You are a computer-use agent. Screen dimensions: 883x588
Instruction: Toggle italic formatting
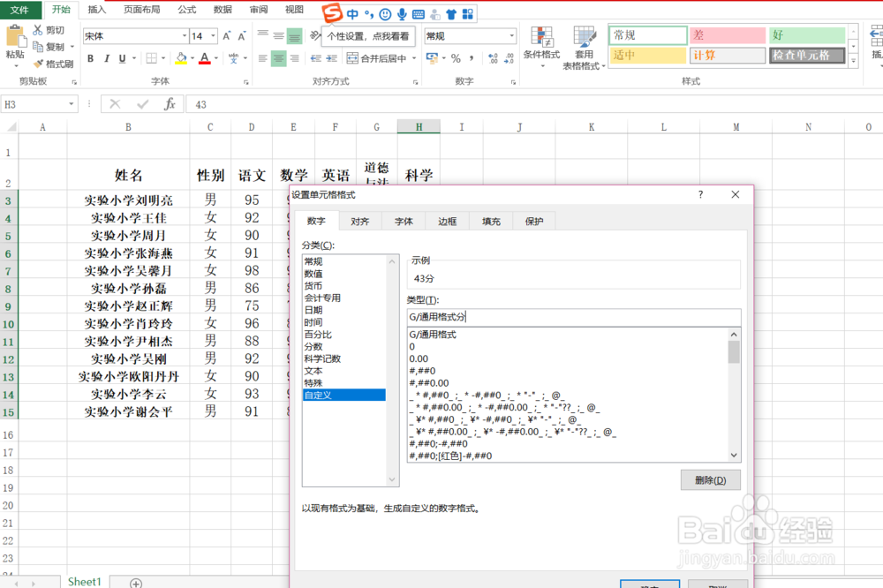coord(107,60)
